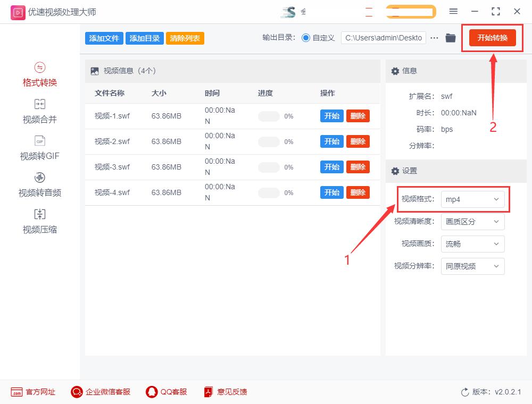Expand the 视频清晰度 quality dropdown

(472, 222)
